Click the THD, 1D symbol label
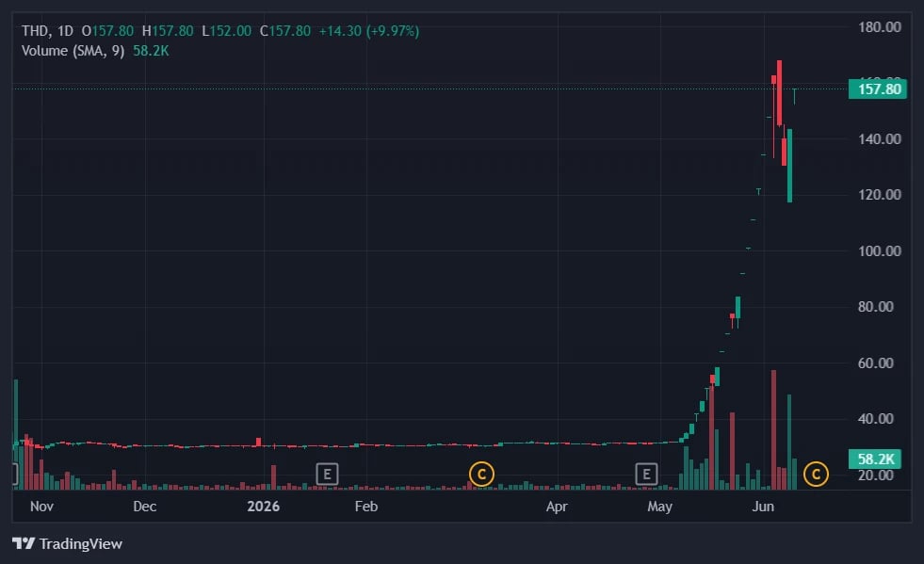This screenshot has height=564, width=924. point(47,31)
